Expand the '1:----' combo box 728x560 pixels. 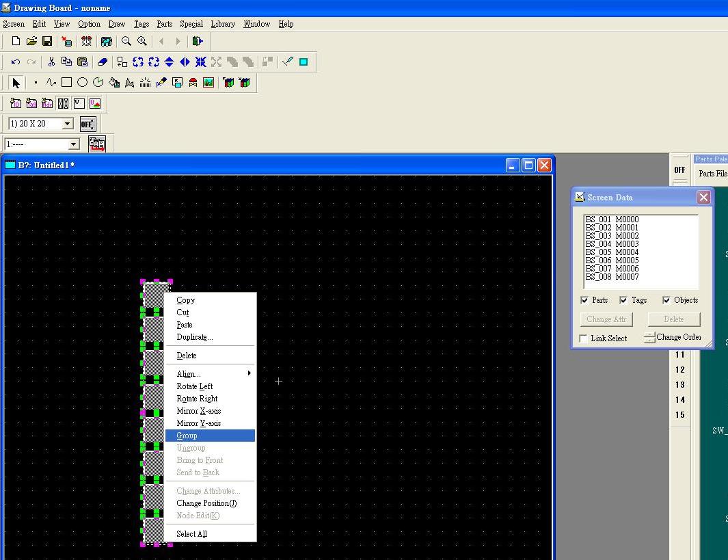pos(73,144)
